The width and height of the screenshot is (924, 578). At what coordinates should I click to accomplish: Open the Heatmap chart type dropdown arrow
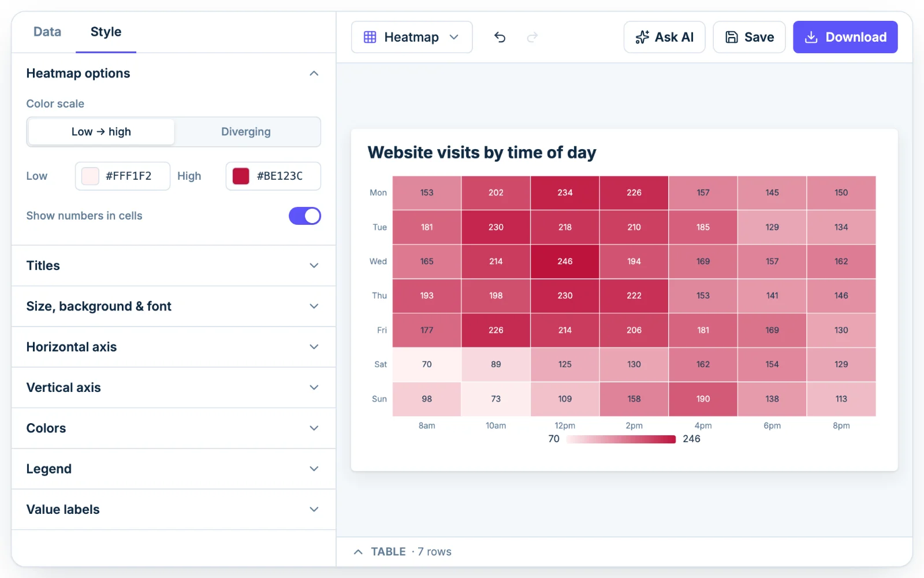point(454,37)
